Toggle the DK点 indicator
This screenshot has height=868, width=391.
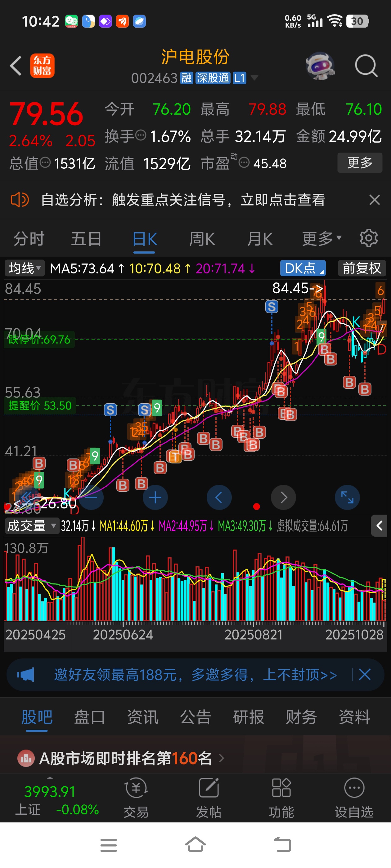pyautogui.click(x=303, y=268)
